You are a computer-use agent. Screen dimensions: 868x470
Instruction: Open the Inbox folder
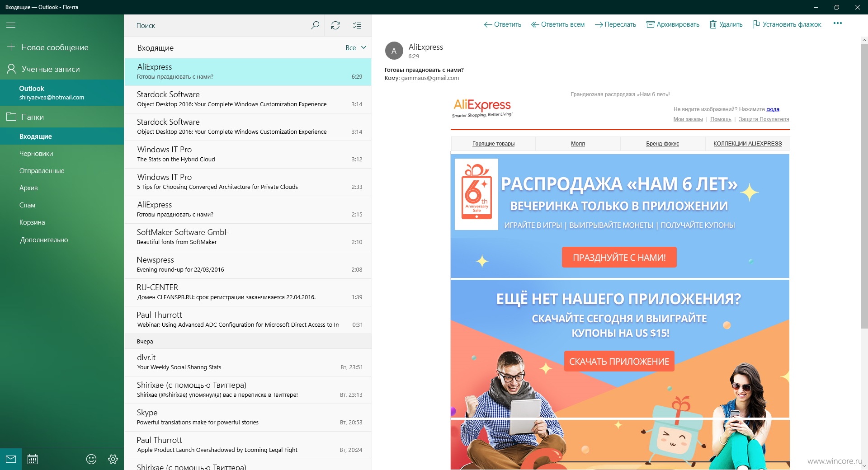(62, 136)
